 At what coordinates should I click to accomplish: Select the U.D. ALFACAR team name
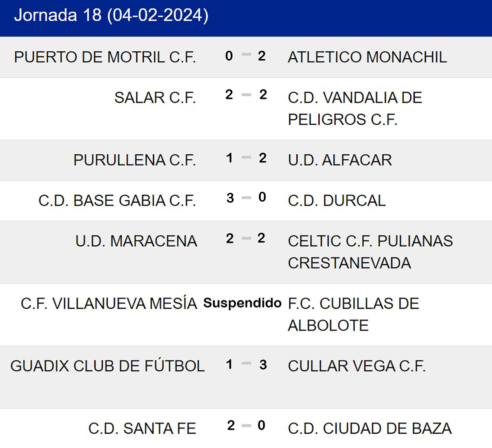click(340, 160)
